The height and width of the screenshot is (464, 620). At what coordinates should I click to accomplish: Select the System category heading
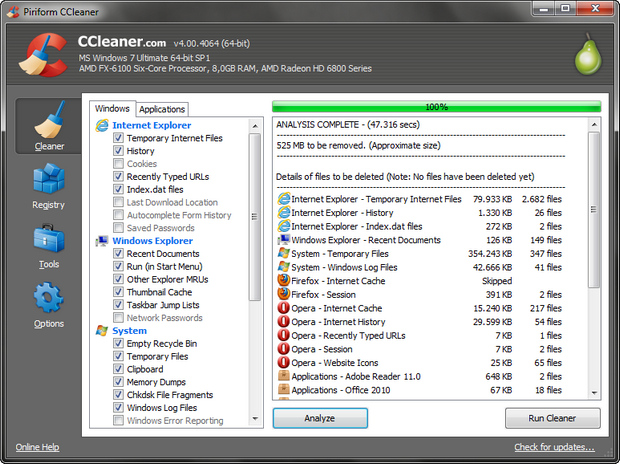click(x=129, y=331)
